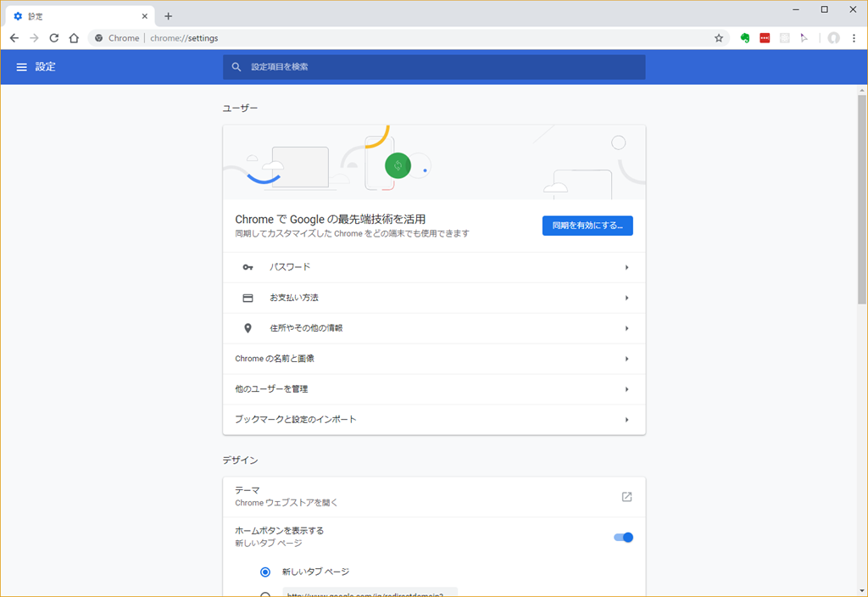This screenshot has width=868, height=597.
Task: Open the red extension icon in toolbar
Action: [765, 38]
